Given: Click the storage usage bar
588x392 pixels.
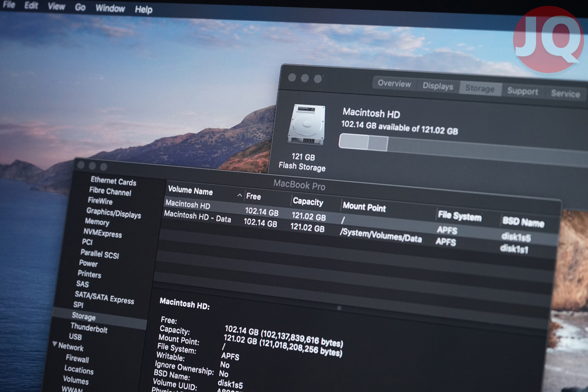Looking at the screenshot, I should tap(463, 149).
